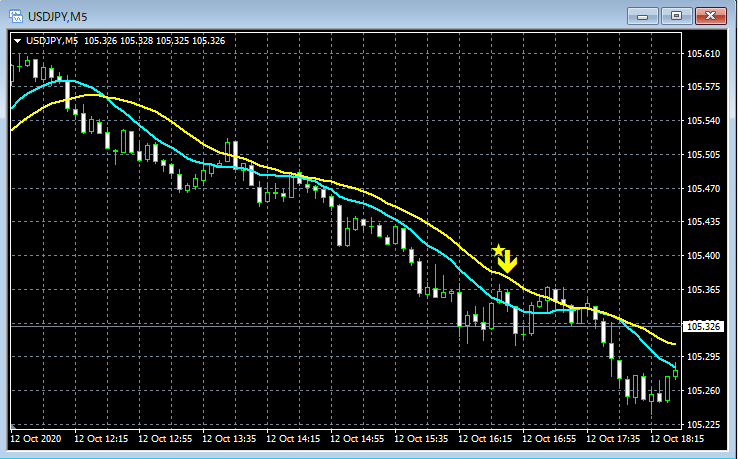The image size is (739, 459).
Task: Click the 105.610 level on price scale
Action: (703, 54)
